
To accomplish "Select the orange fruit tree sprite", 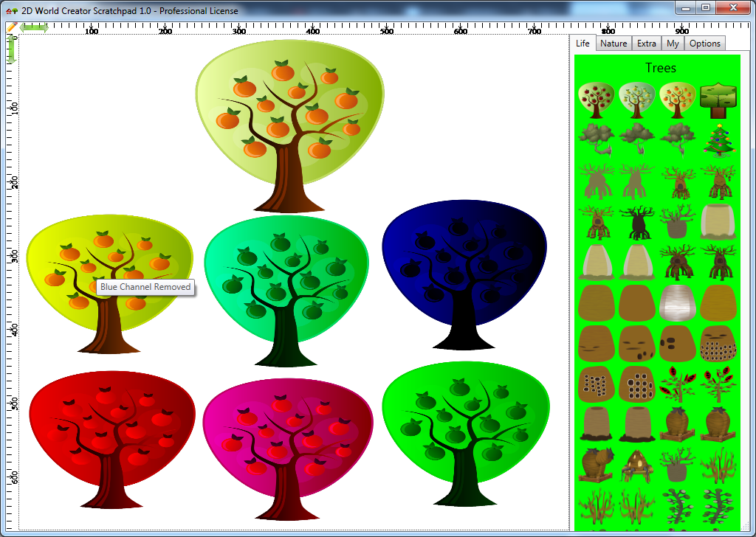I will (678, 100).
